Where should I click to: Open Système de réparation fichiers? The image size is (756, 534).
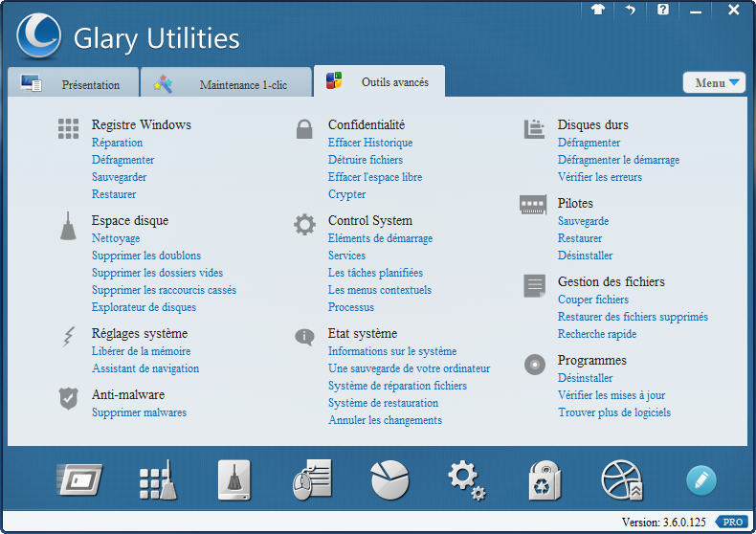point(398,386)
